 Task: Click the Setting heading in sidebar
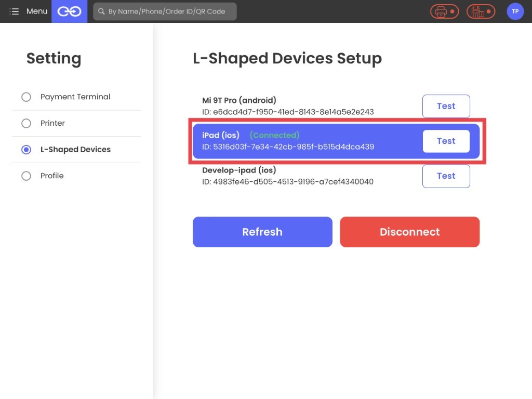point(54,58)
